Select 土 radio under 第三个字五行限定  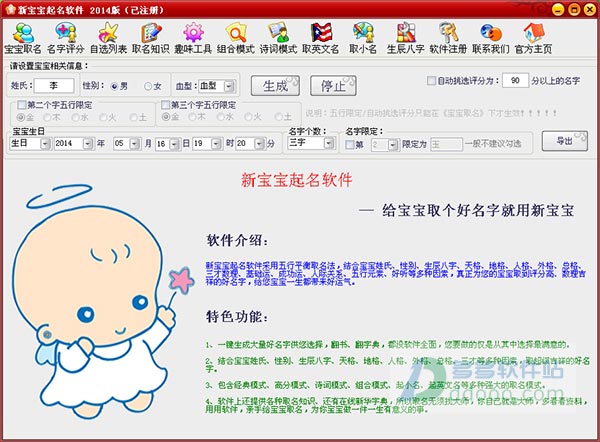[279, 117]
